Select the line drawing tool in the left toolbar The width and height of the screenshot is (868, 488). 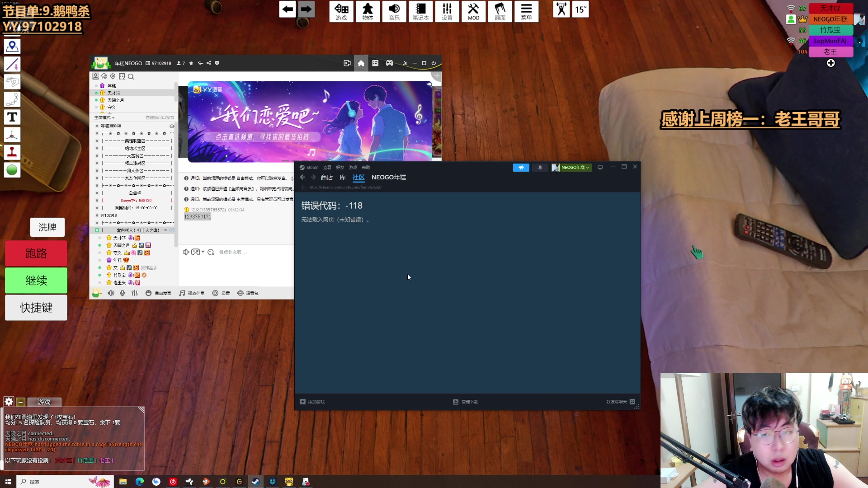coord(12,64)
